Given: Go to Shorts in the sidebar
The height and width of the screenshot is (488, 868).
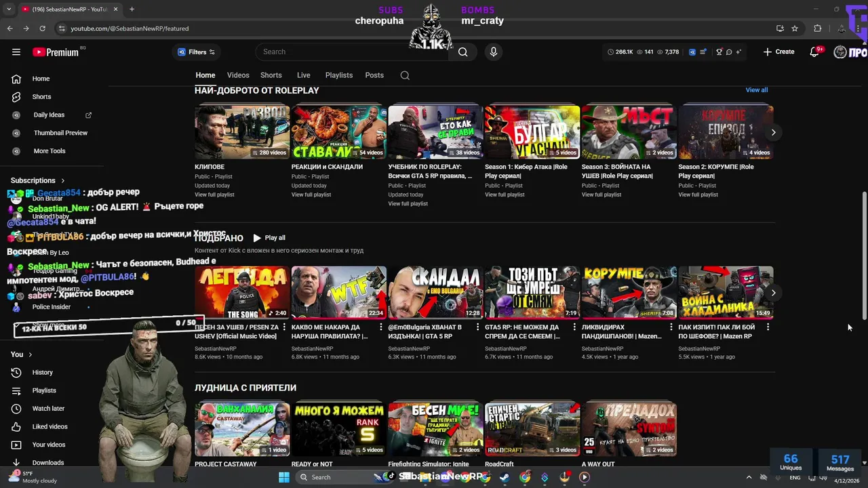Looking at the screenshot, I should click(41, 97).
